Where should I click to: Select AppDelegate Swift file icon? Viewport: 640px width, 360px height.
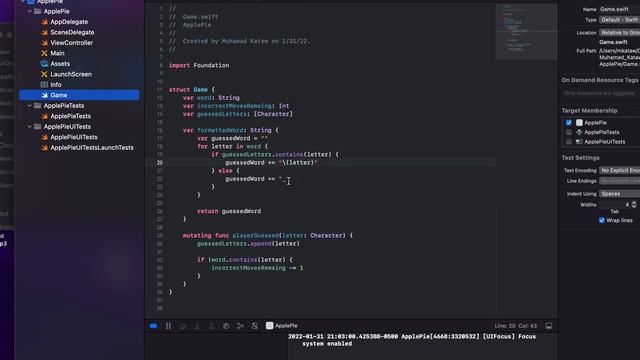coord(44,22)
